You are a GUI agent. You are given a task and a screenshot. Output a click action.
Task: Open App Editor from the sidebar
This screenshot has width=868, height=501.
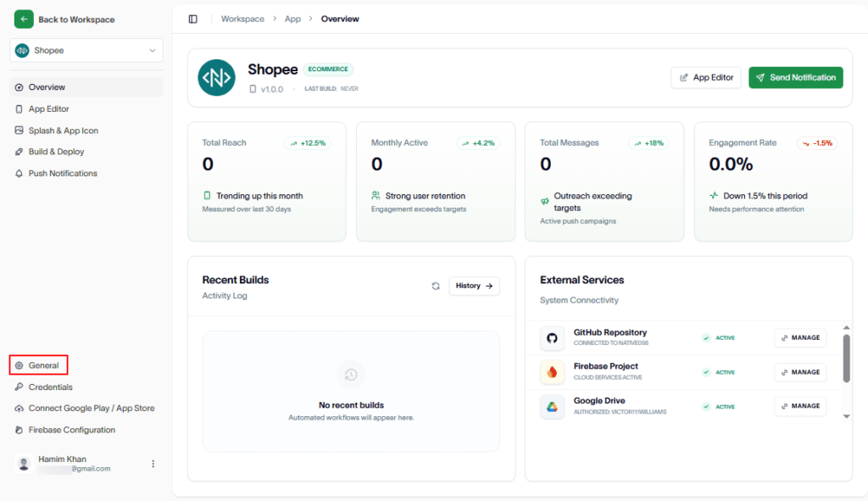(x=86, y=109)
